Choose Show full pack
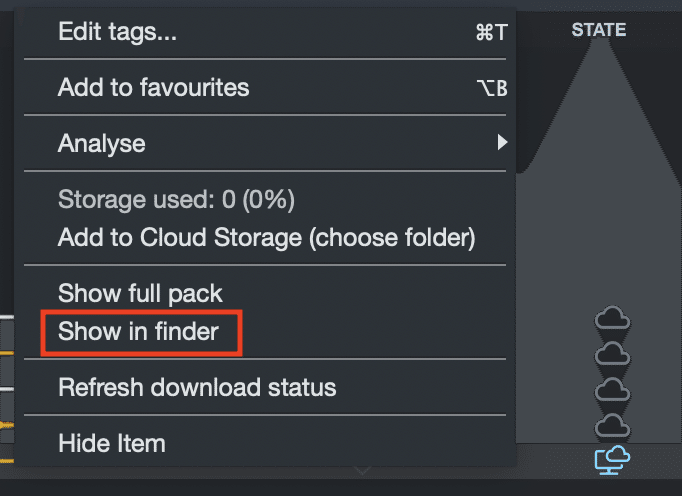This screenshot has height=496, width=682. tap(140, 293)
